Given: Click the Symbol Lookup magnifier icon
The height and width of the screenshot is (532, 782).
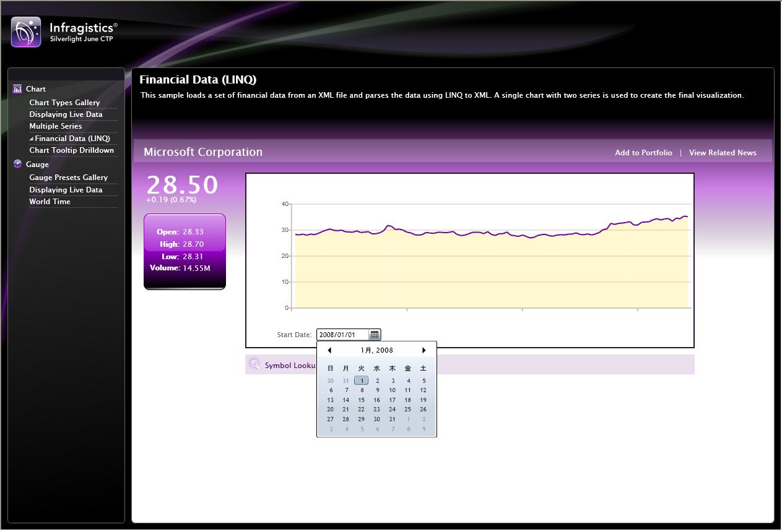Looking at the screenshot, I should (254, 364).
